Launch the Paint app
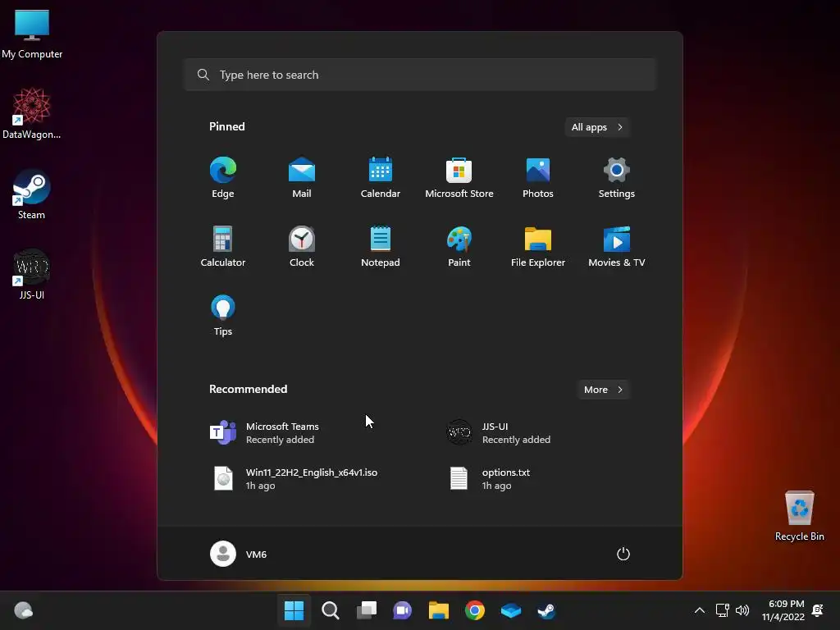840x630 pixels. [459, 246]
